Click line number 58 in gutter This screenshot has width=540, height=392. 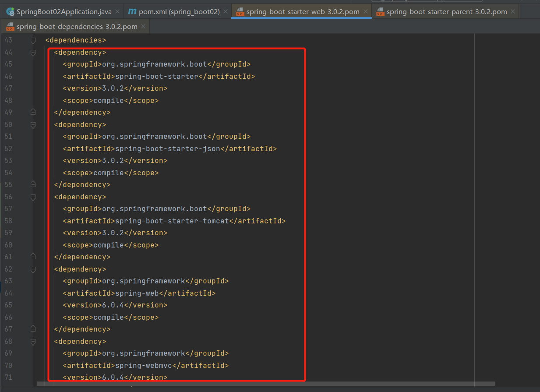[9, 221]
